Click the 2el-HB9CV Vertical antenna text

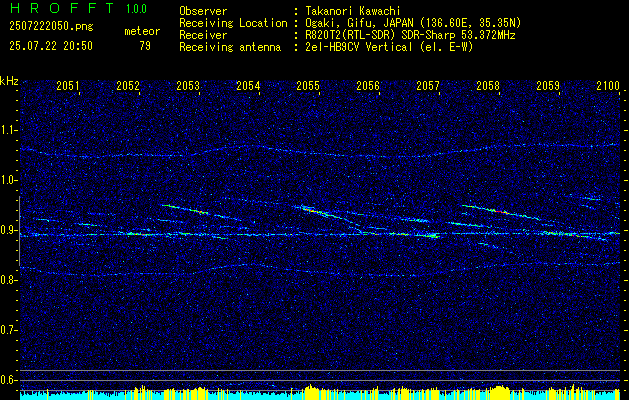(387, 47)
